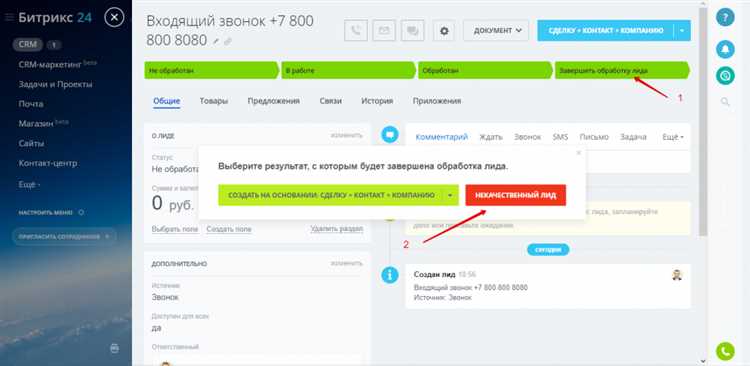Viewport: 750px width, 366px height.
Task: Open the Ещё dropdown in the timeline tabs
Action: tap(673, 137)
